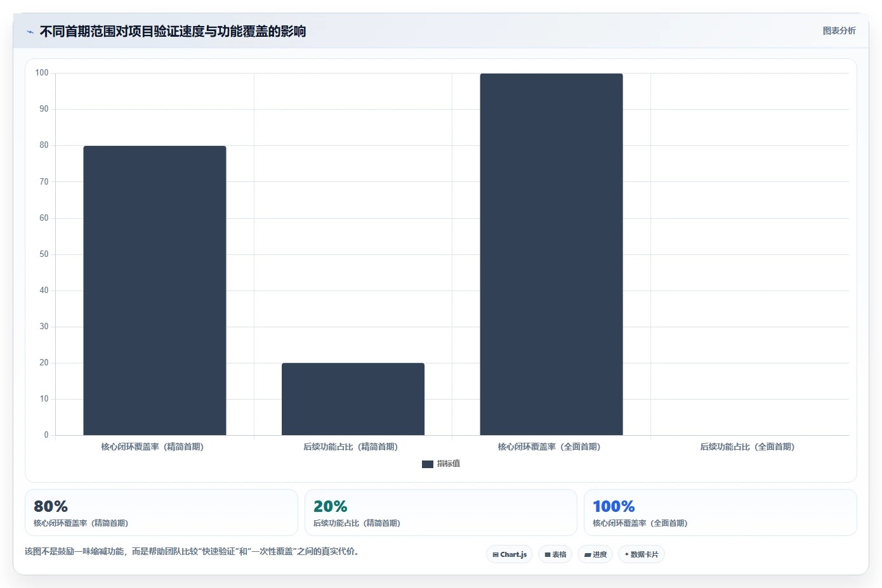This screenshot has width=882, height=588.
Task: Click x-axis label 核心闭环覆盖率（精简首期）
Action: (x=152, y=447)
